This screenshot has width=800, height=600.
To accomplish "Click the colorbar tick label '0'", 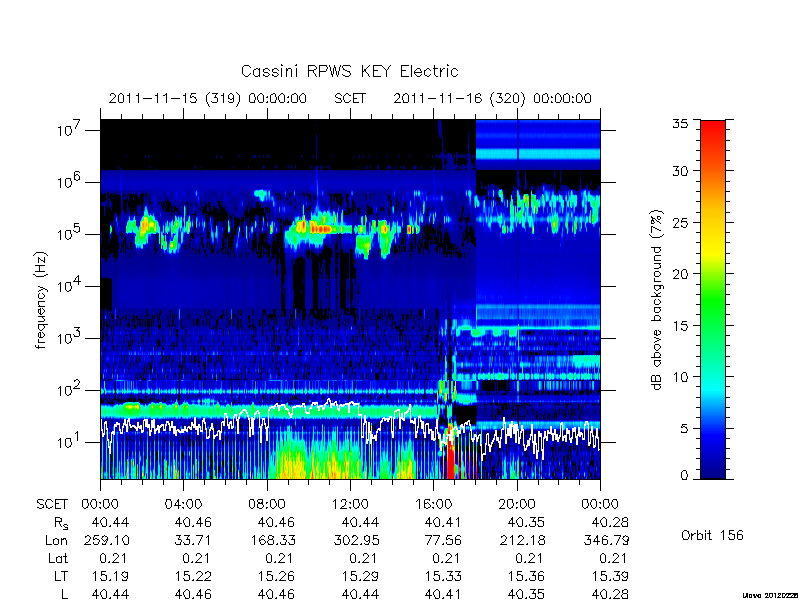I will click(x=685, y=476).
